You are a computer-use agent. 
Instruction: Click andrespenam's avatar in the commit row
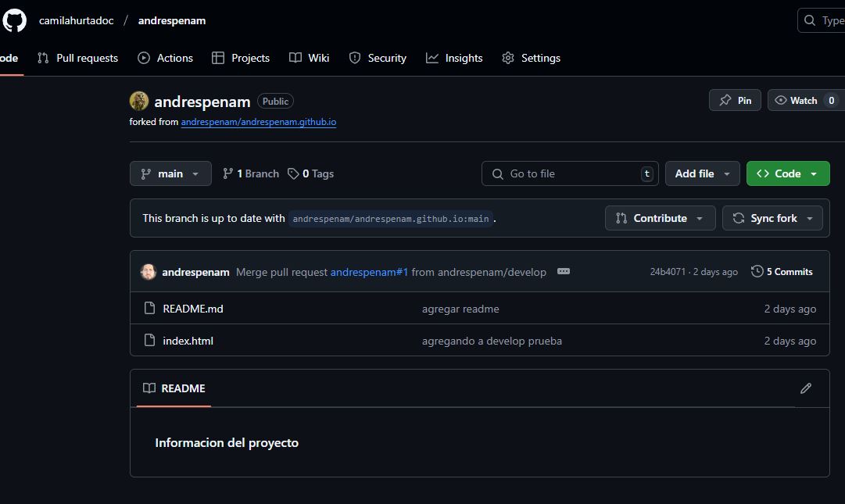pyautogui.click(x=149, y=271)
